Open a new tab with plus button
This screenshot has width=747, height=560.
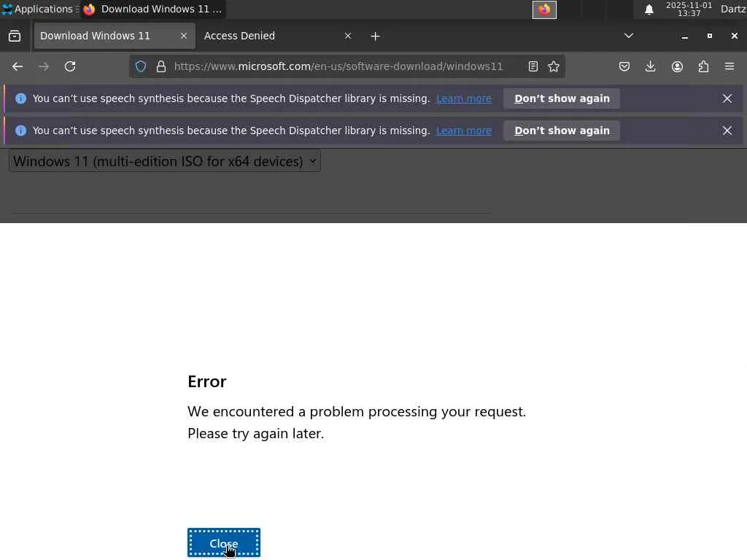pyautogui.click(x=376, y=36)
